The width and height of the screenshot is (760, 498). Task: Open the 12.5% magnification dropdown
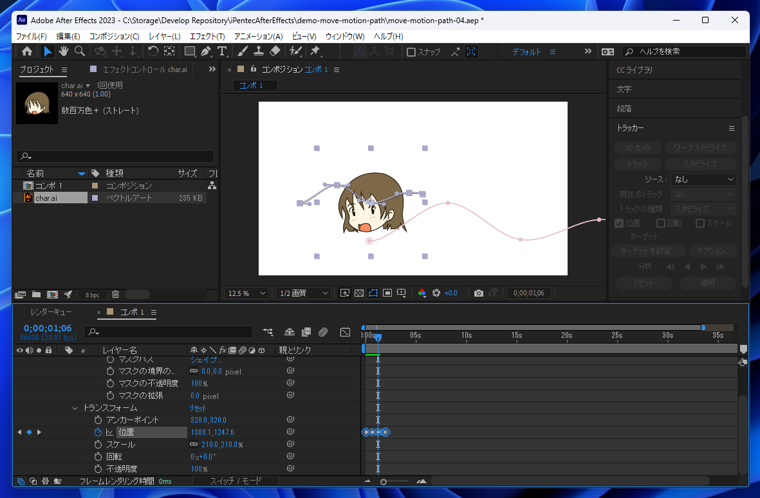point(247,293)
